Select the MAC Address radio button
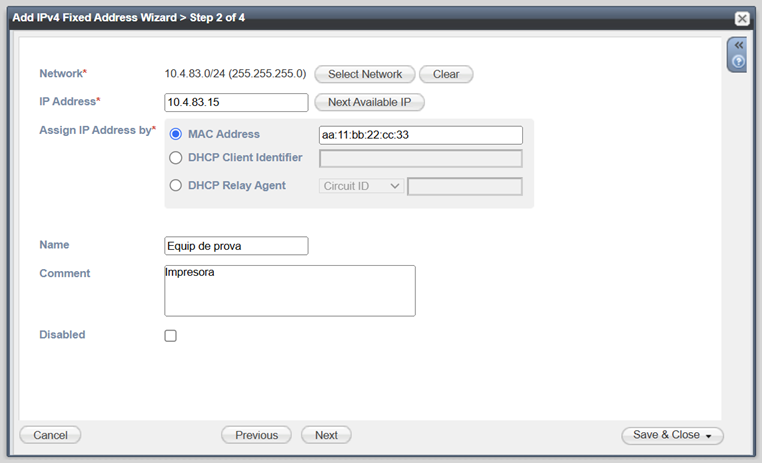The image size is (762, 463). 176,134
